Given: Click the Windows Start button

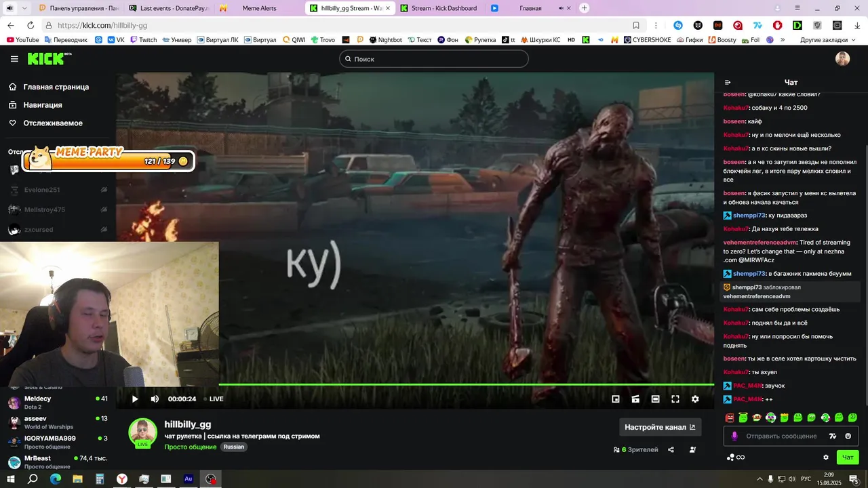Looking at the screenshot, I should coord(10,479).
